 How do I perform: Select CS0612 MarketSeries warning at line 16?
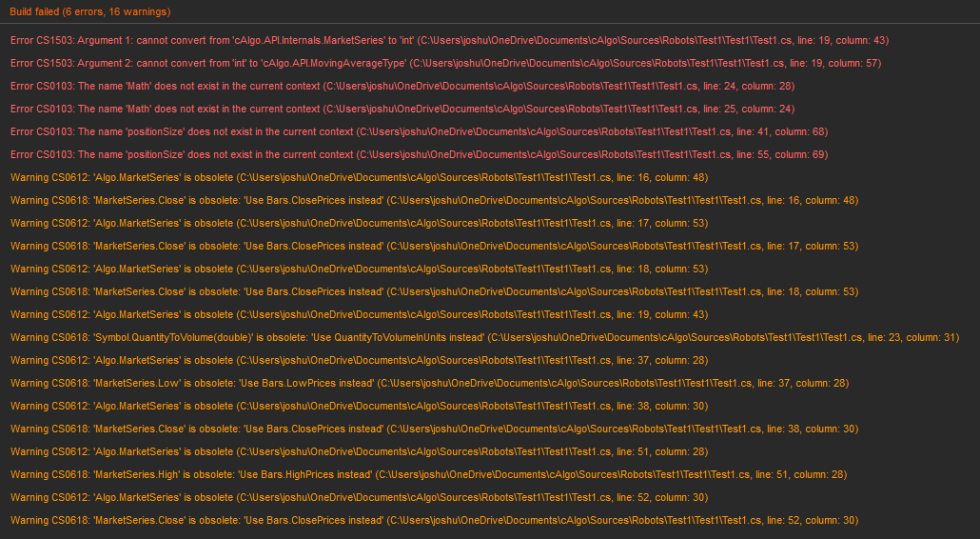click(x=359, y=177)
